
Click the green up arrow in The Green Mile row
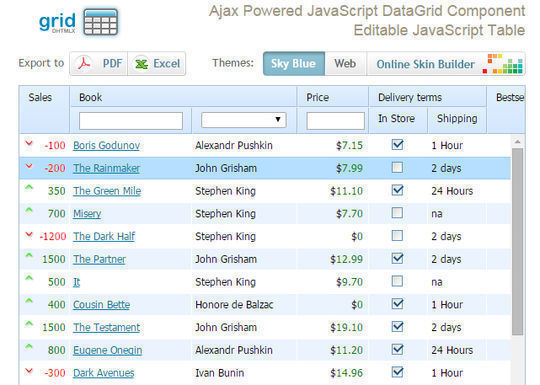[x=29, y=188]
